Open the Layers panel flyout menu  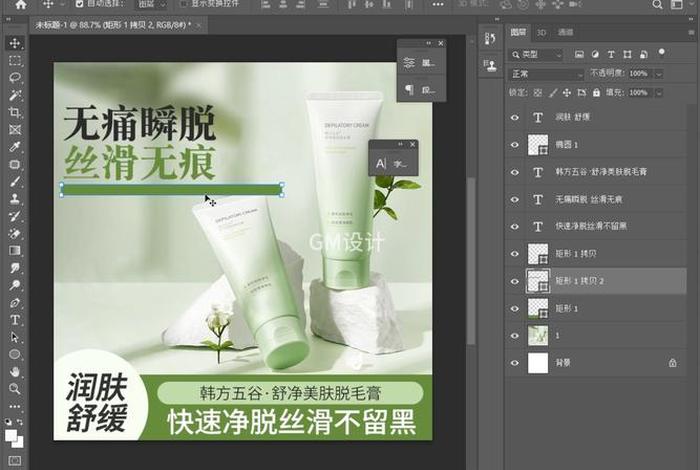tap(692, 32)
